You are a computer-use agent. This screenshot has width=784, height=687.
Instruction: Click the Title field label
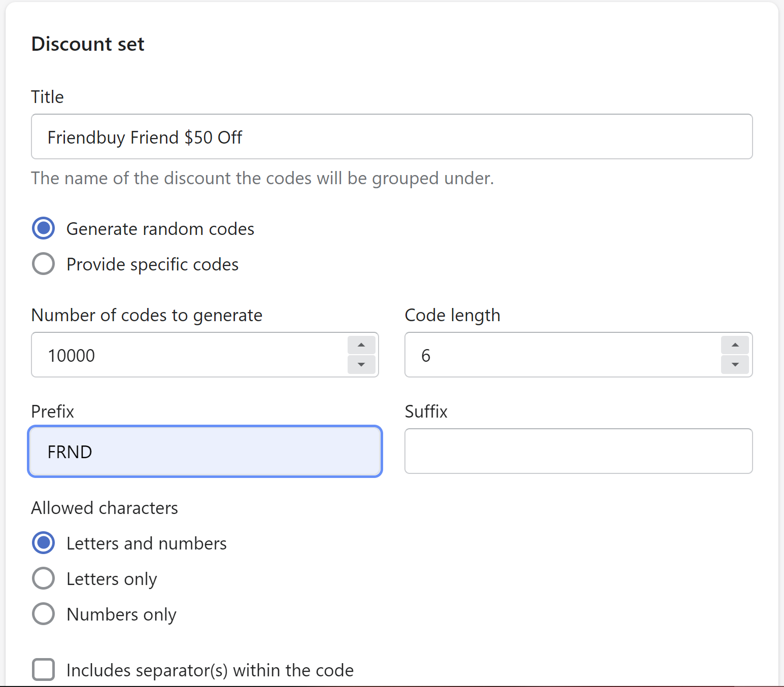(47, 97)
